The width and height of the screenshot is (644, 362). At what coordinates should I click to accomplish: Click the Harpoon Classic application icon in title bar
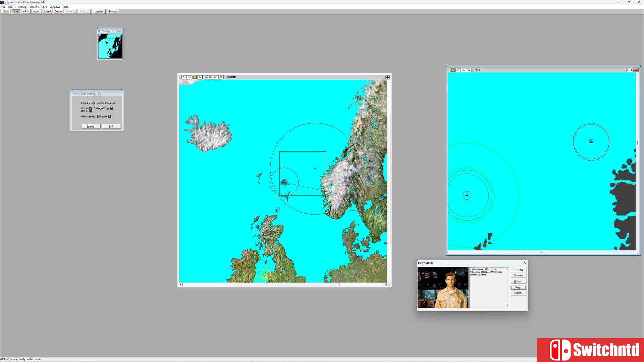tap(2, 2)
